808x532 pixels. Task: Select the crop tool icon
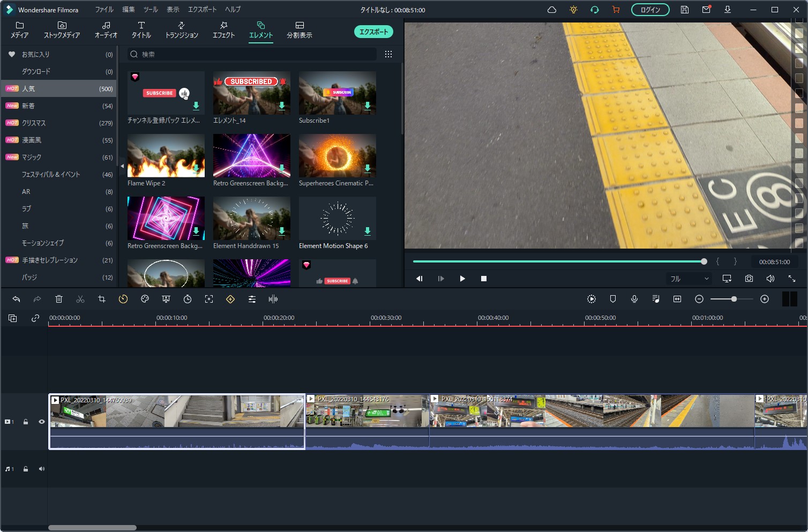click(x=102, y=299)
